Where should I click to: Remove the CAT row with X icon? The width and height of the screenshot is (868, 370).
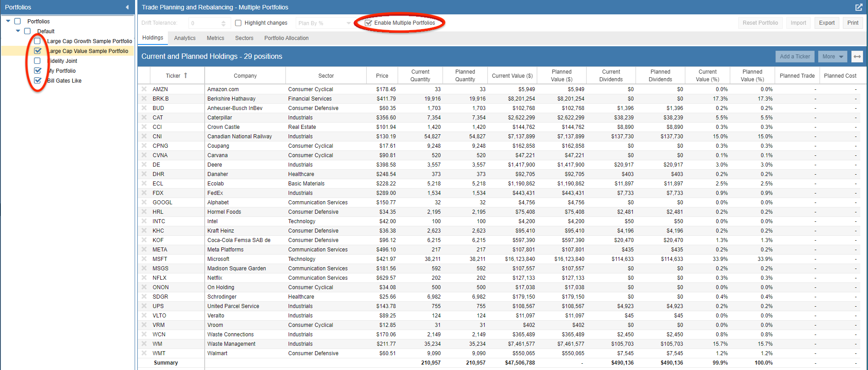pyautogui.click(x=144, y=117)
